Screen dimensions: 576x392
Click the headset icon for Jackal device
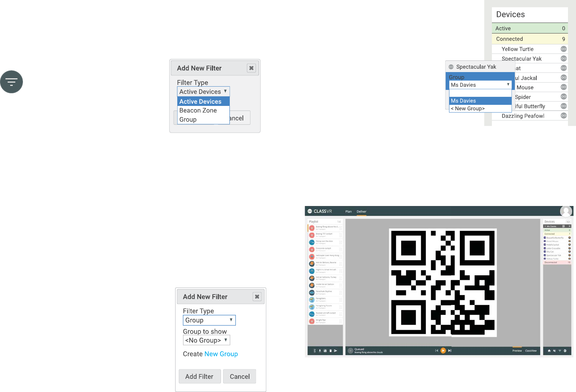564,78
